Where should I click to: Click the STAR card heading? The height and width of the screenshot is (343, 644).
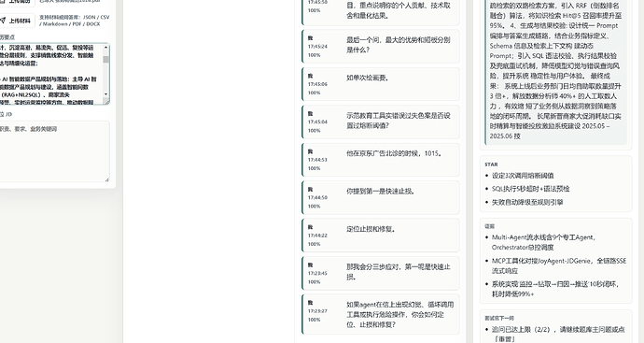[491, 164]
